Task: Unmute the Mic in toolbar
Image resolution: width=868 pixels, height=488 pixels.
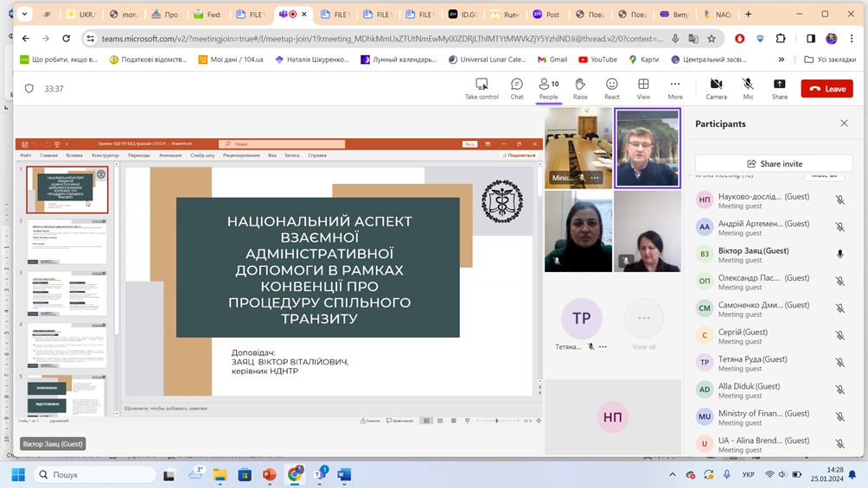Action: 748,88
